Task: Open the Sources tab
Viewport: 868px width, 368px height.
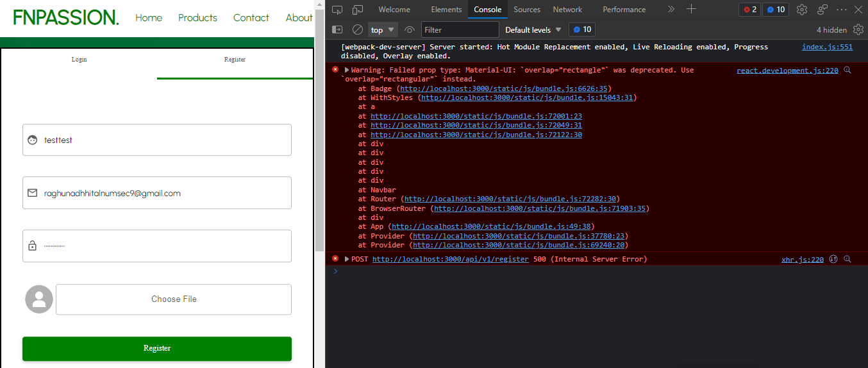Action: 527,10
